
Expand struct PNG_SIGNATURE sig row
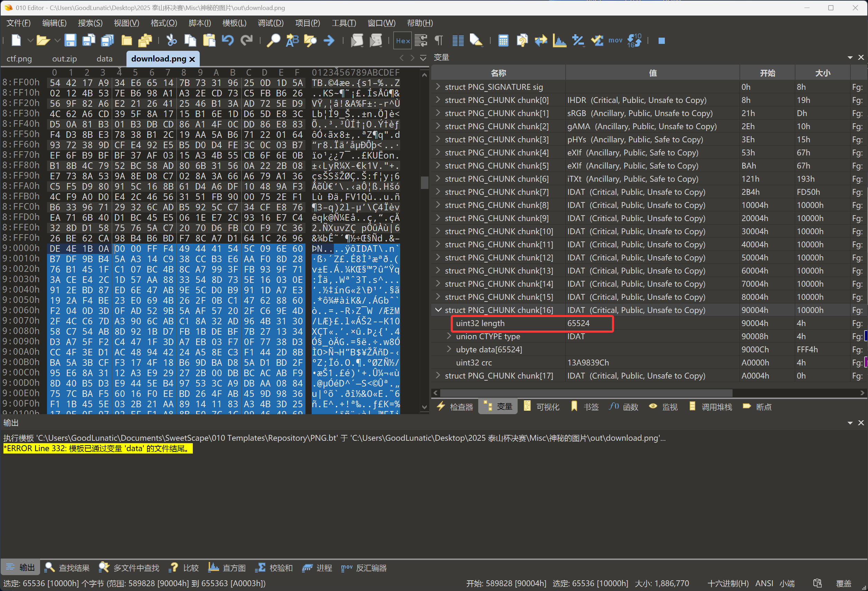pyautogui.click(x=438, y=87)
